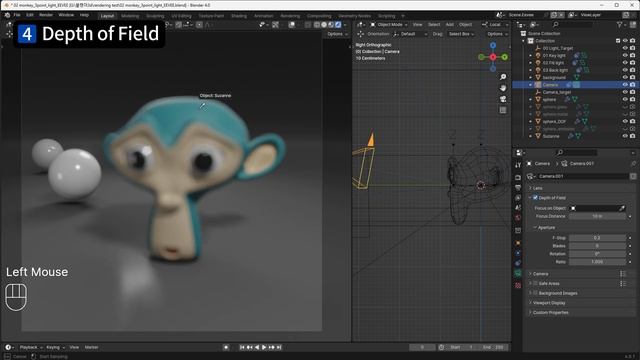Click the Add menu in right viewport

click(449, 24)
